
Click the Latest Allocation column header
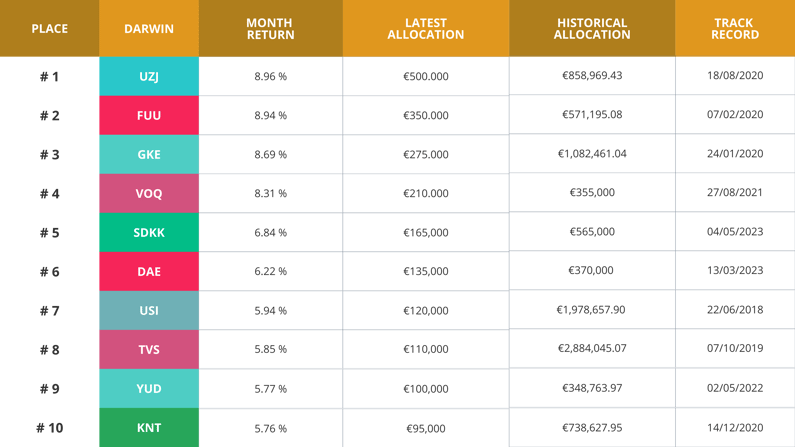pyautogui.click(x=426, y=29)
